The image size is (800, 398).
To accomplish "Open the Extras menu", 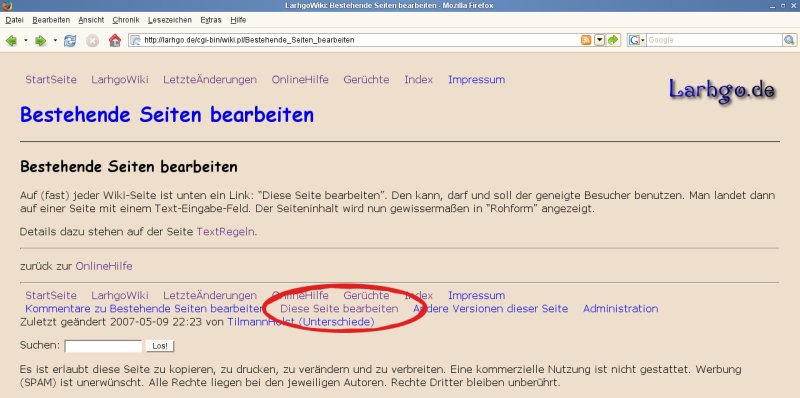I will 211,20.
